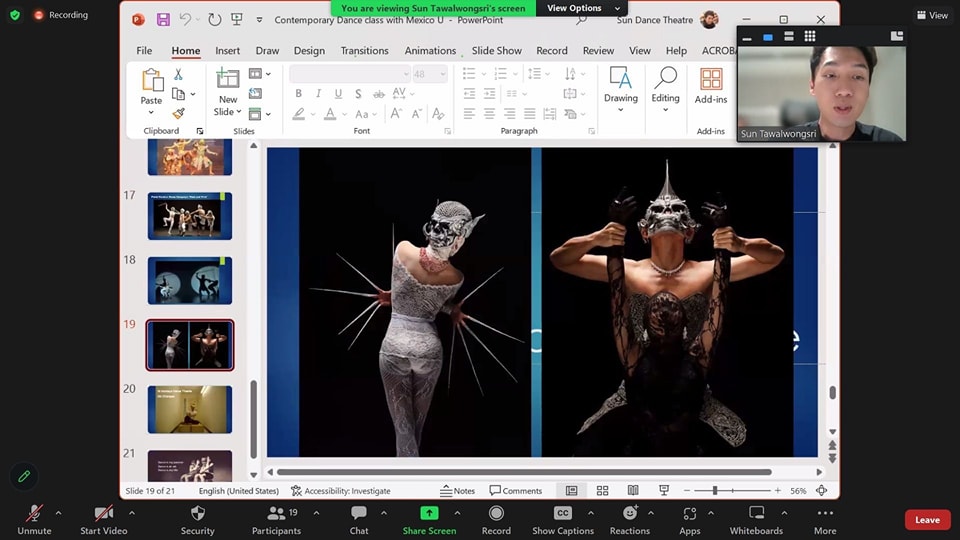
Task: Click the zoom slider in status bar
Action: point(715,491)
